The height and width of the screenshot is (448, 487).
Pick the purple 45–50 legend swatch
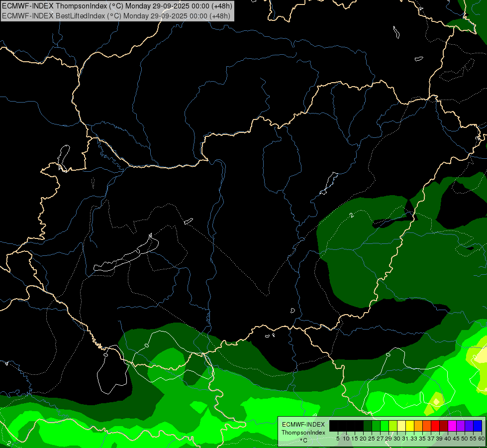point(461,426)
